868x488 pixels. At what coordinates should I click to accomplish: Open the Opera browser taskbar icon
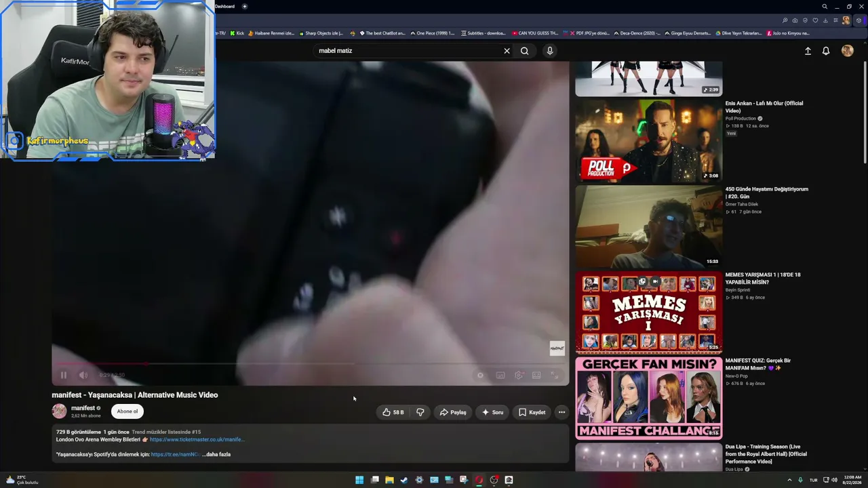[479, 480]
